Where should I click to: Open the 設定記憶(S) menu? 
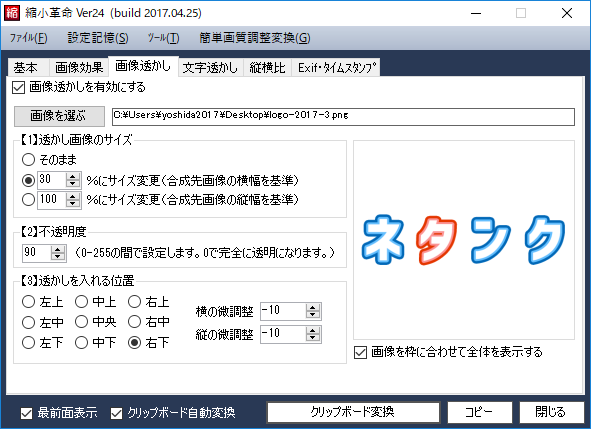(x=98, y=38)
